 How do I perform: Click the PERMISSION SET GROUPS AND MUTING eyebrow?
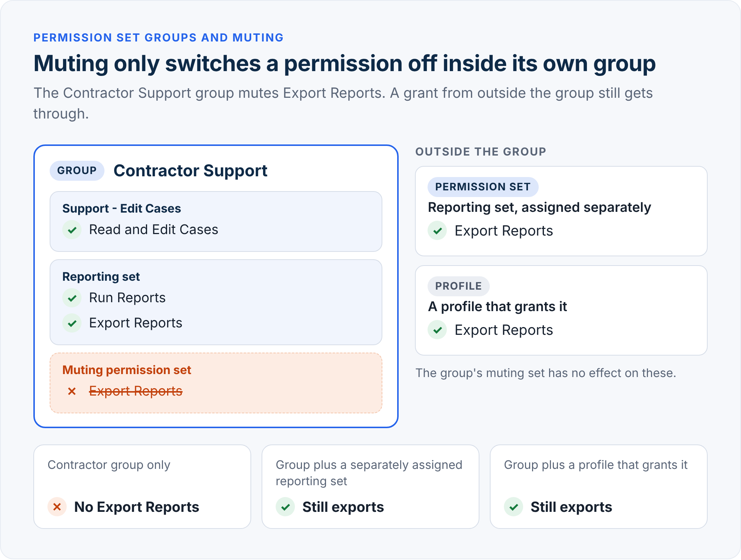(159, 37)
